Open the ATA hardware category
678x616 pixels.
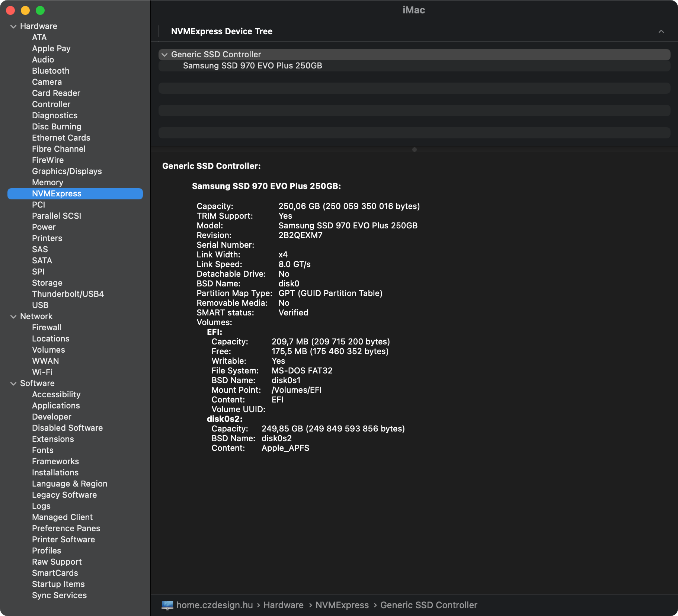39,38
